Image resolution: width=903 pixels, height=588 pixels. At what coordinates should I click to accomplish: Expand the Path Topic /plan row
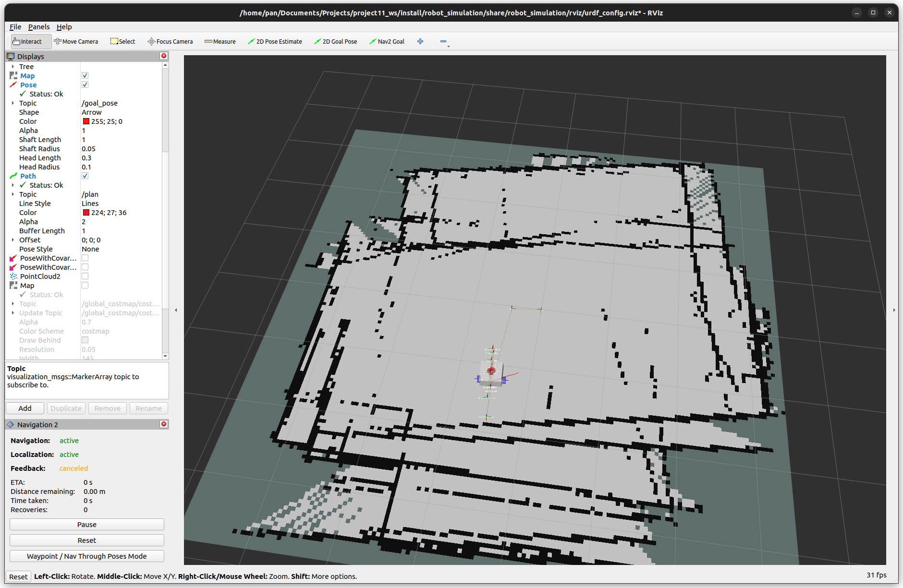(13, 194)
